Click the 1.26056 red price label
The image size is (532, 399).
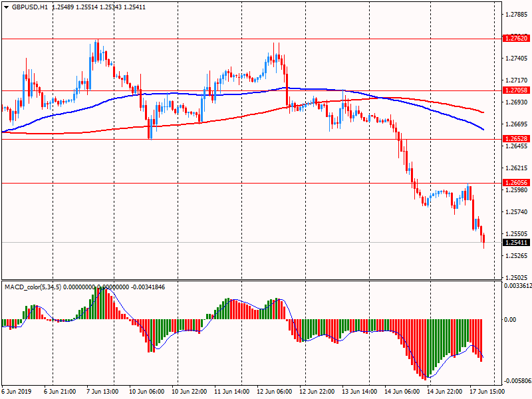[517, 183]
